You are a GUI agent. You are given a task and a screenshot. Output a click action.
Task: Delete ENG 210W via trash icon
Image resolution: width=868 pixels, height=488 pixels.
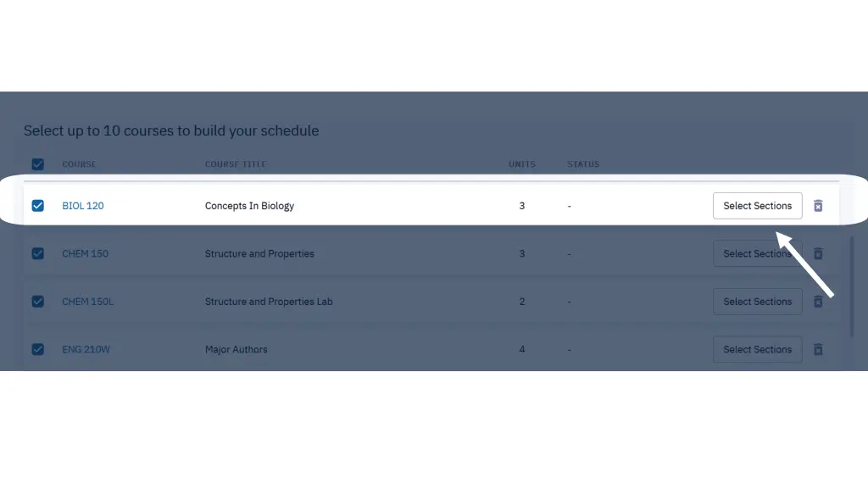click(x=818, y=349)
